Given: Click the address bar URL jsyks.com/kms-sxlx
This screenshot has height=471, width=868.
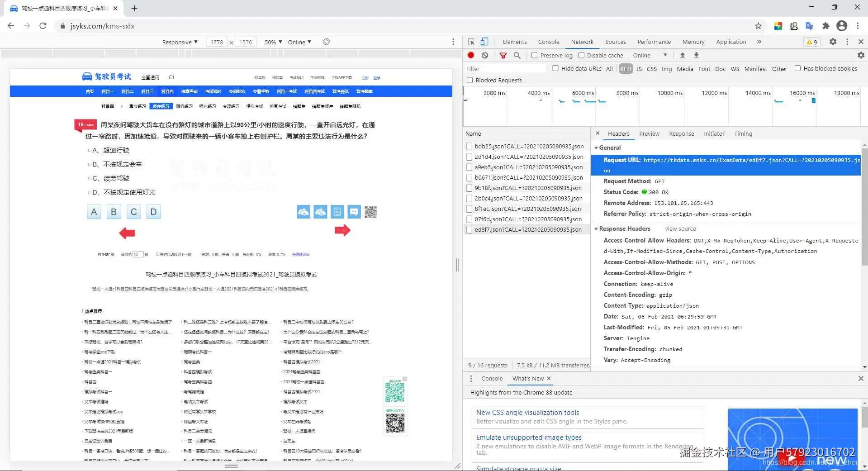Looking at the screenshot, I should click(x=103, y=26).
